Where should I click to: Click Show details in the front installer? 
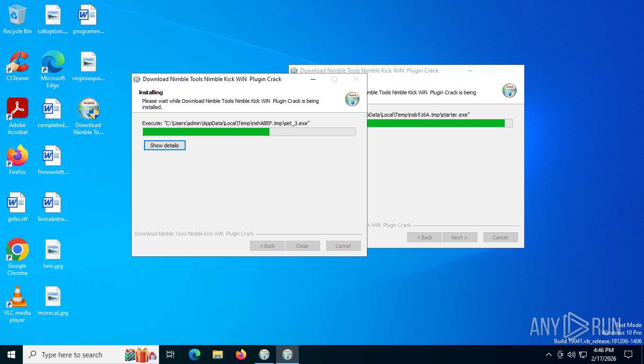pos(164,146)
